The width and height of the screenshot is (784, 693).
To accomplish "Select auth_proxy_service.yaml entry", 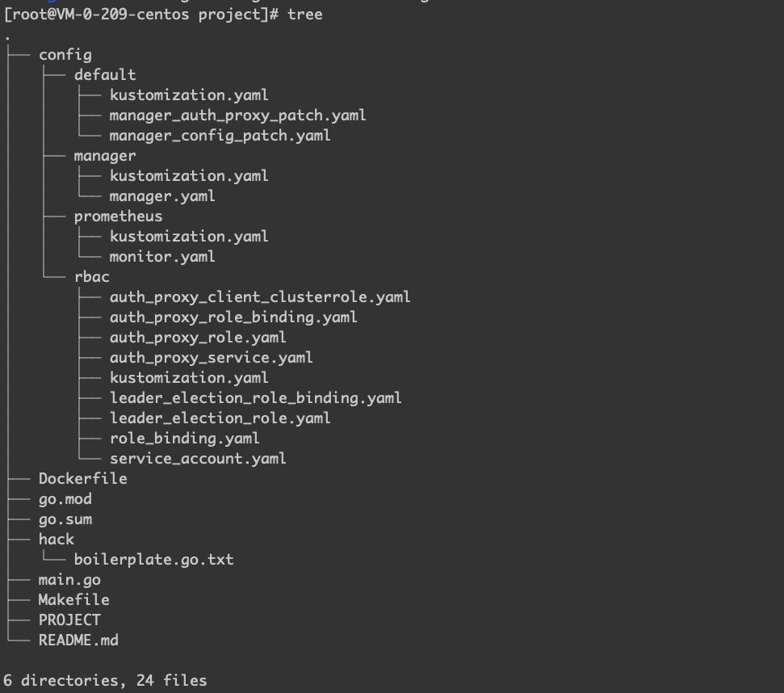I will point(211,358).
